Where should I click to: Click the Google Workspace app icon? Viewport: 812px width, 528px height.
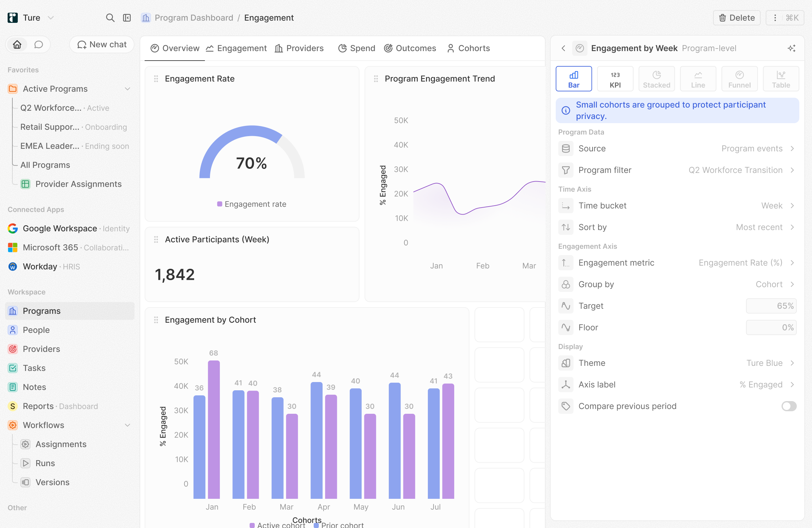[x=13, y=228]
